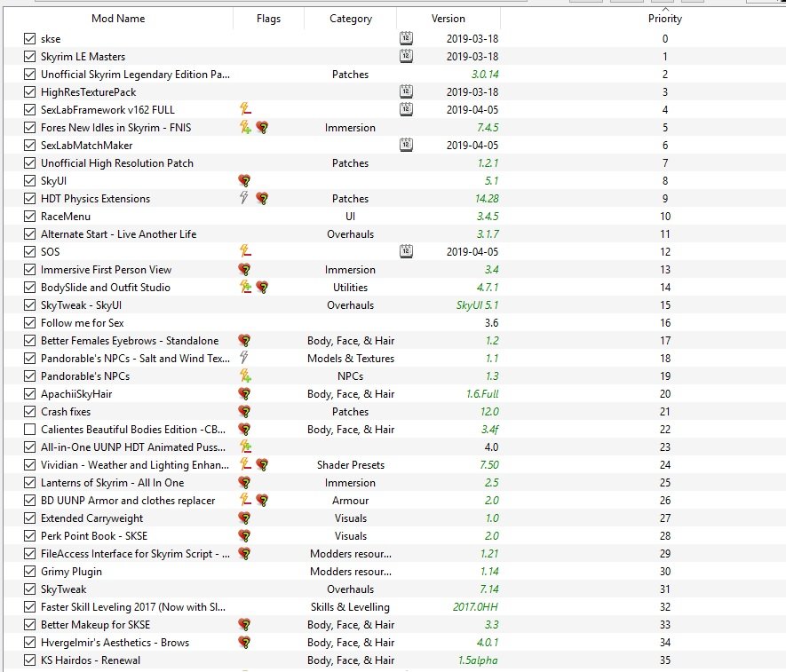
Task: Click the calendar icon in the HighResTexturePack row
Action: (406, 91)
